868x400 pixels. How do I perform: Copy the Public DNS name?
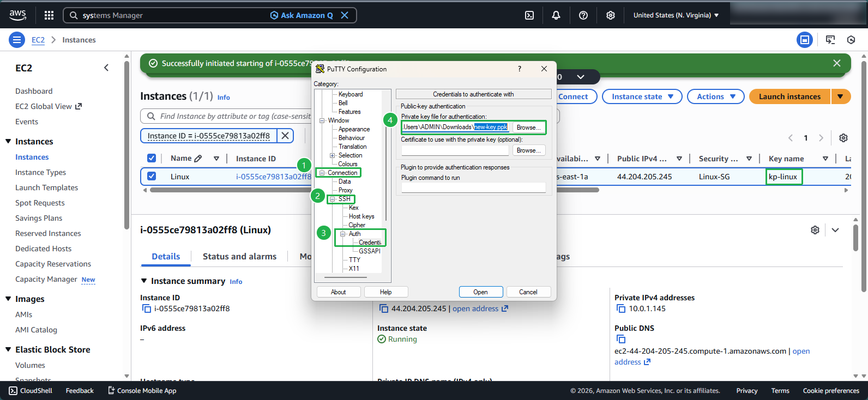(620, 340)
